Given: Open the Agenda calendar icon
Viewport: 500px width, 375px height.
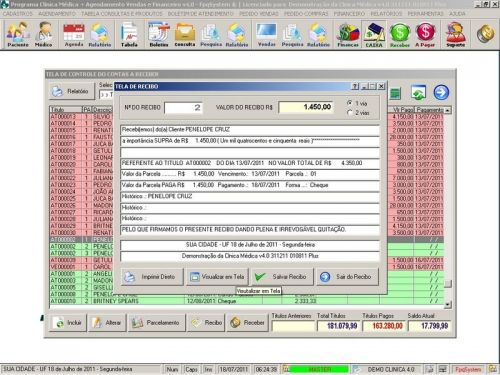Looking at the screenshot, I should (74, 34).
